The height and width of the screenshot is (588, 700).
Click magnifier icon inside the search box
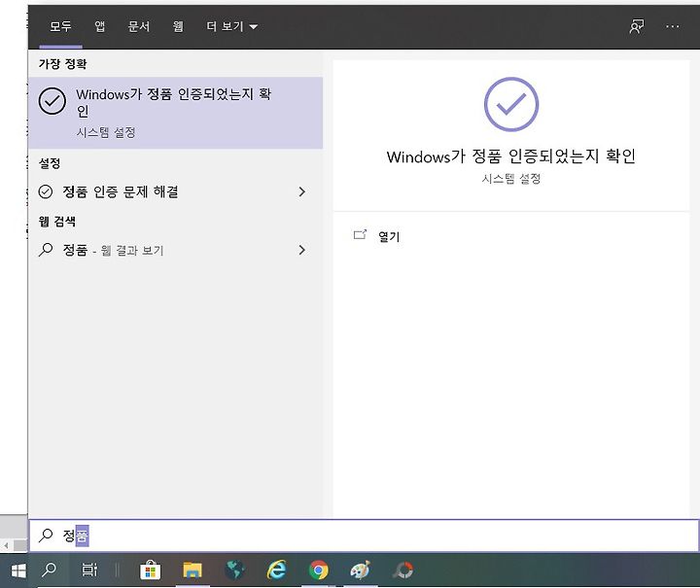point(46,536)
